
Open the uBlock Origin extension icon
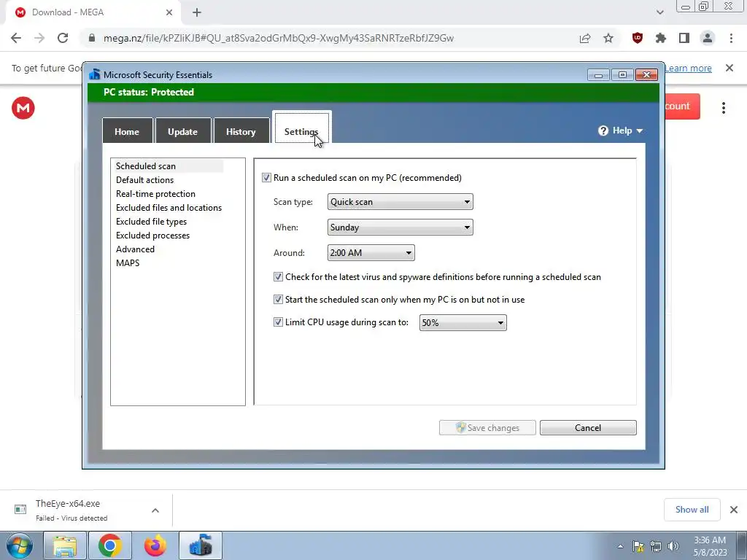tap(638, 38)
